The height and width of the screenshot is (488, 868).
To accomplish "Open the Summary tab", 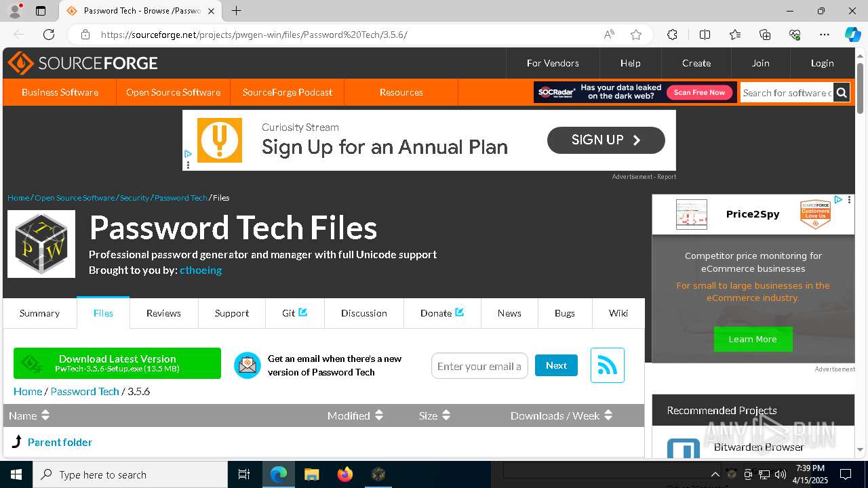I will 39,313.
